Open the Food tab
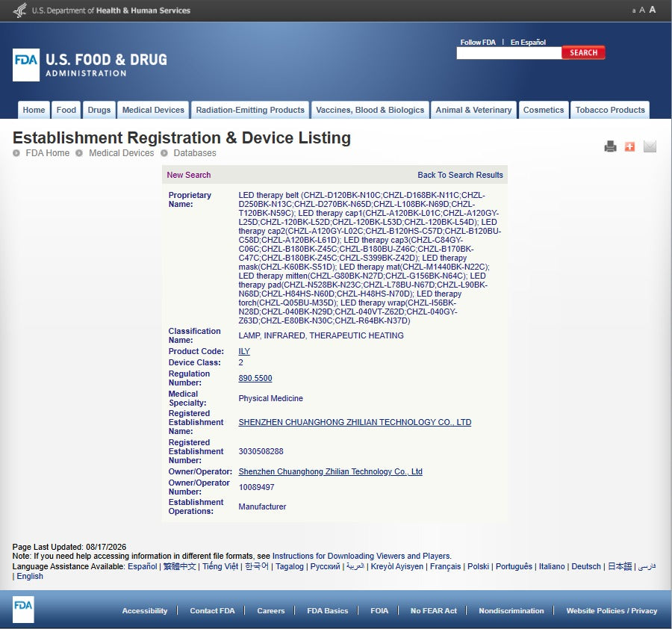 click(66, 110)
